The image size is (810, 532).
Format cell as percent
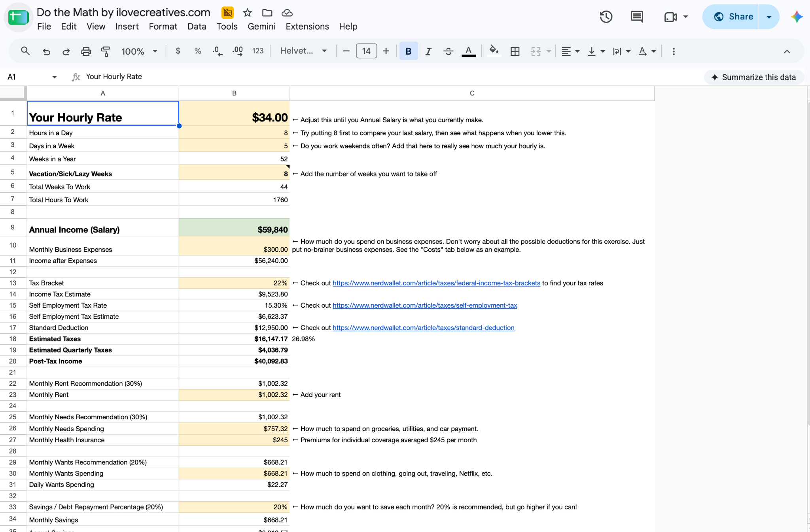tap(198, 51)
